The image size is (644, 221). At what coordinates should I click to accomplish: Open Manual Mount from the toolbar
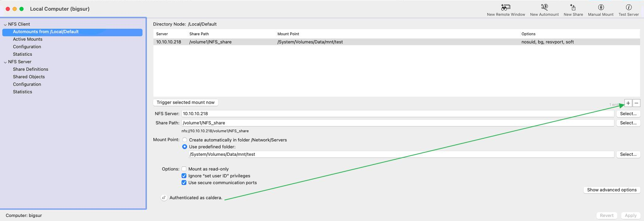pos(601,7)
